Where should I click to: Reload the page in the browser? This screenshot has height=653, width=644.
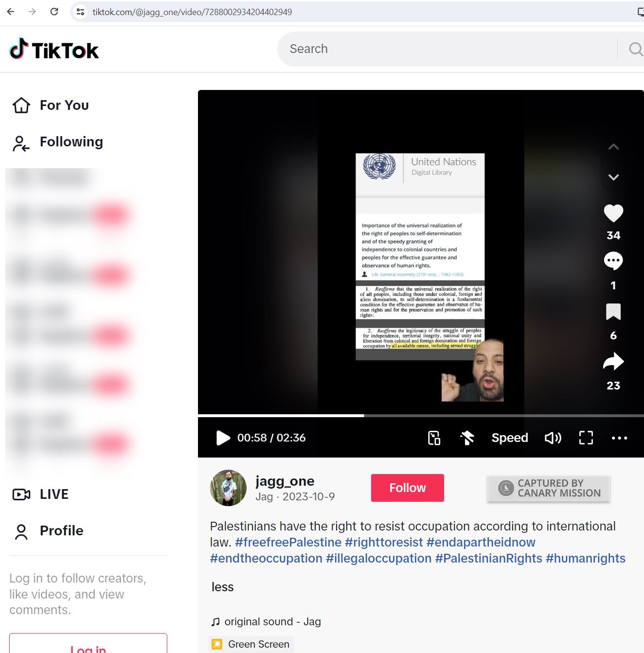[x=54, y=12]
